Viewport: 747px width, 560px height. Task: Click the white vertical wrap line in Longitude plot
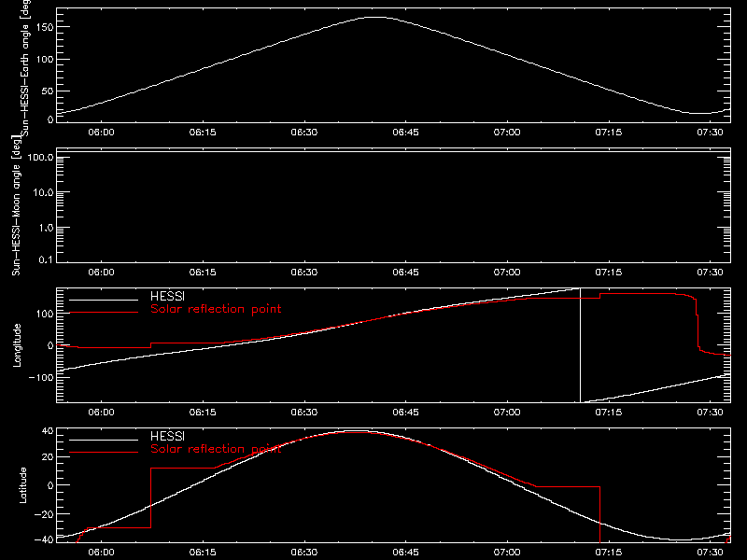pos(580,345)
